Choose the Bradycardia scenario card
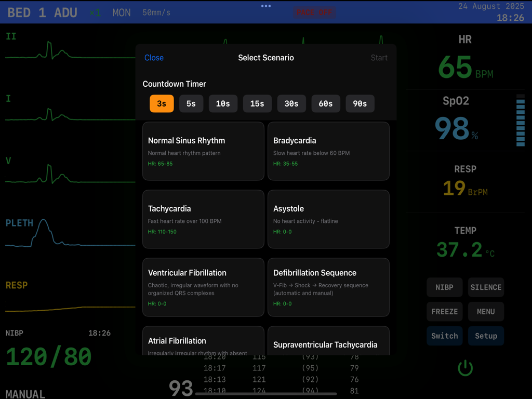The height and width of the screenshot is (399, 532). pos(328,151)
